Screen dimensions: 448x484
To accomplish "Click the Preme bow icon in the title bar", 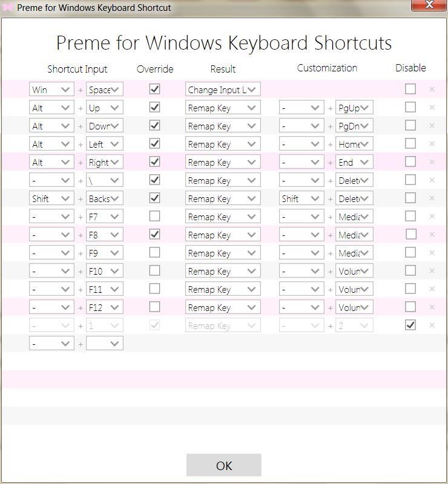I will tap(8, 7).
